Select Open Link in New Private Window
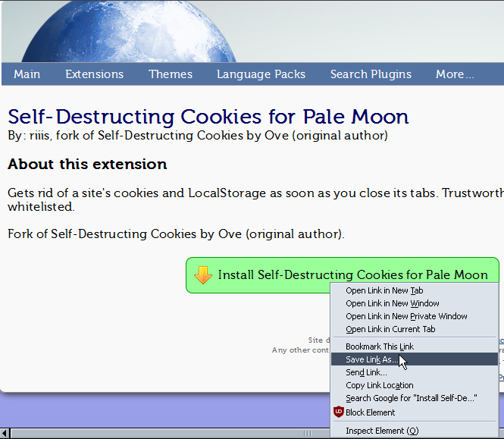Viewport: 504px width, 439px height. pos(415,316)
